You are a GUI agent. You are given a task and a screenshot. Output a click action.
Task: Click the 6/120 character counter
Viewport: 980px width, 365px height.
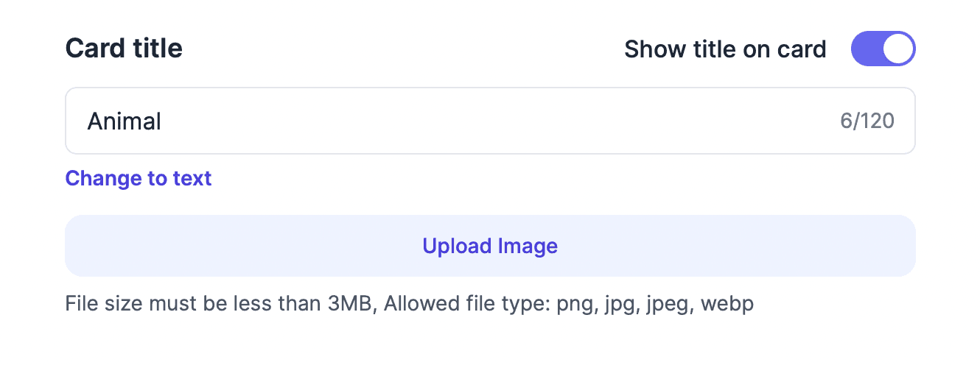pyautogui.click(x=867, y=121)
